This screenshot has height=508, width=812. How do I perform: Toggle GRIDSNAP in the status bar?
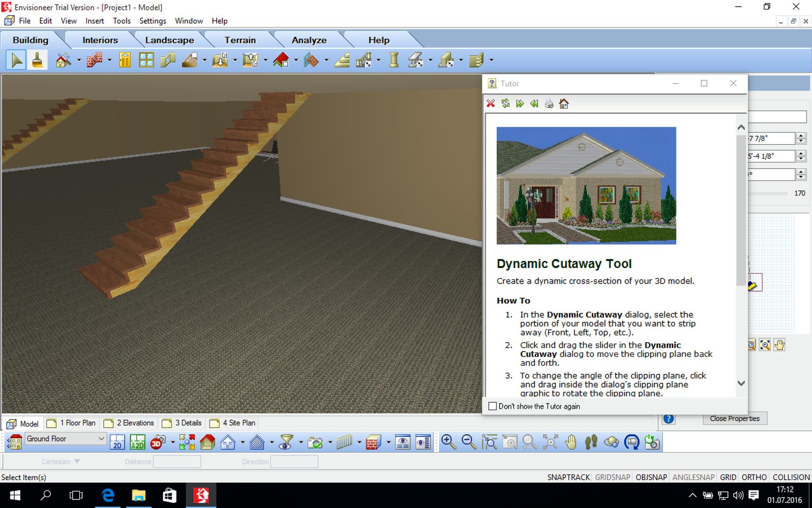click(x=612, y=477)
